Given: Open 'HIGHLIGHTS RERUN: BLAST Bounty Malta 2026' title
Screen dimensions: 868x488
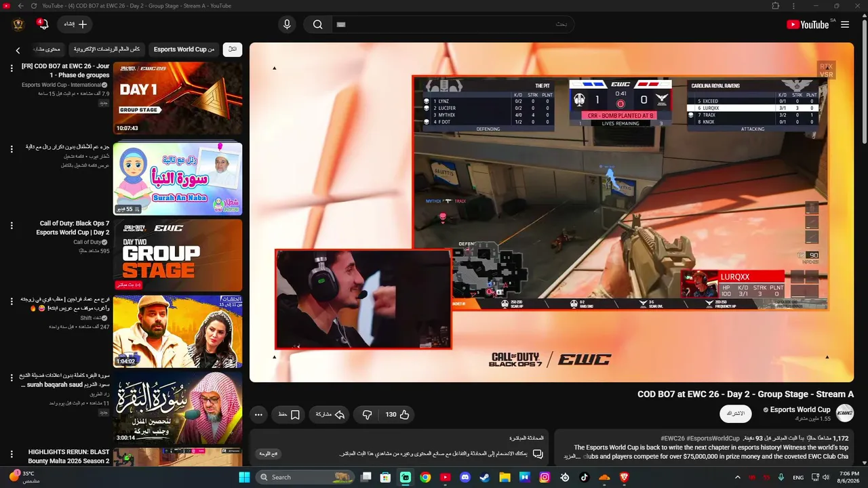Looking at the screenshot, I should pyautogui.click(x=68, y=456).
